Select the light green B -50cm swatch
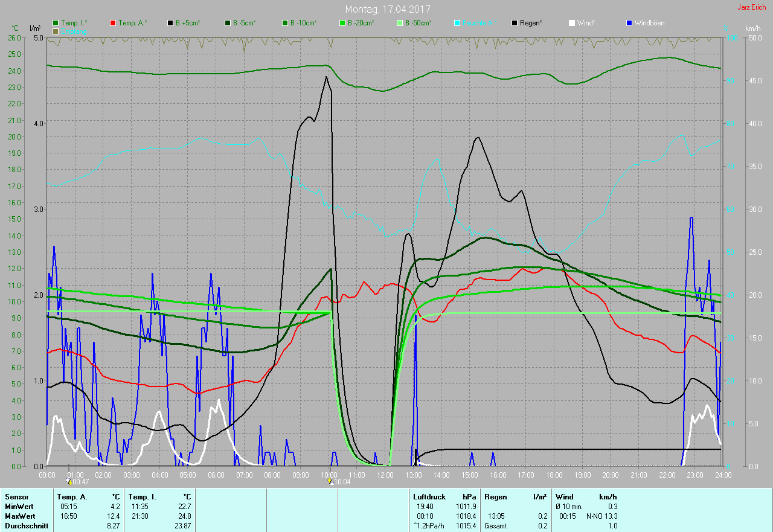The width and height of the screenshot is (773, 532). coord(399,23)
